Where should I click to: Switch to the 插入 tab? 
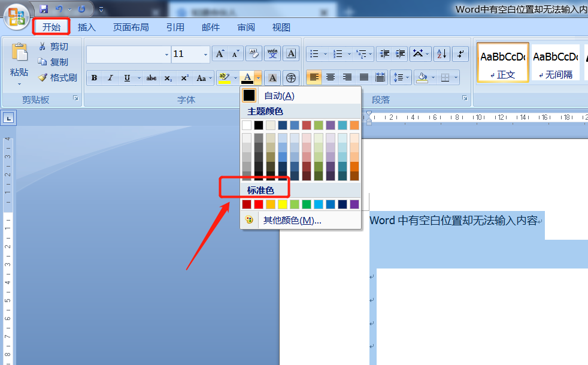click(x=87, y=27)
